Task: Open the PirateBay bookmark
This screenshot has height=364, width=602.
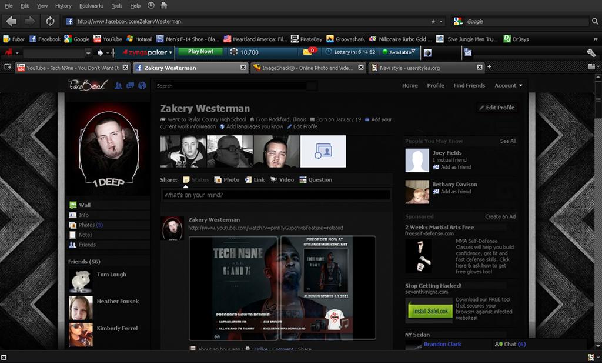Action: (x=306, y=39)
